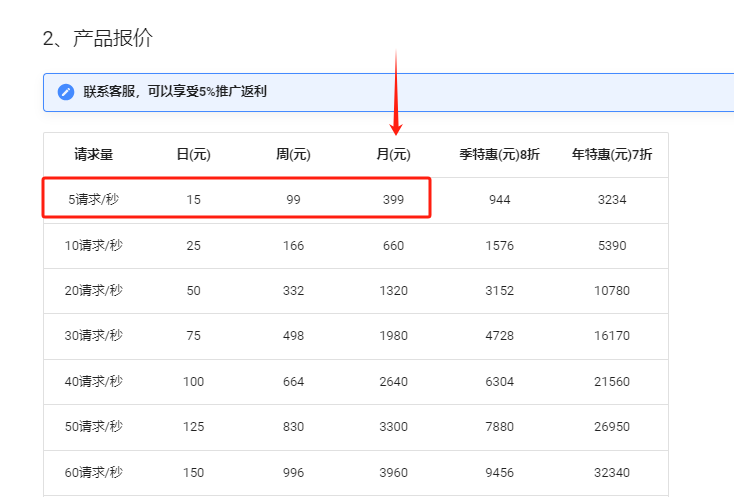
Task: Click the 周(元) column header
Action: coord(293,155)
